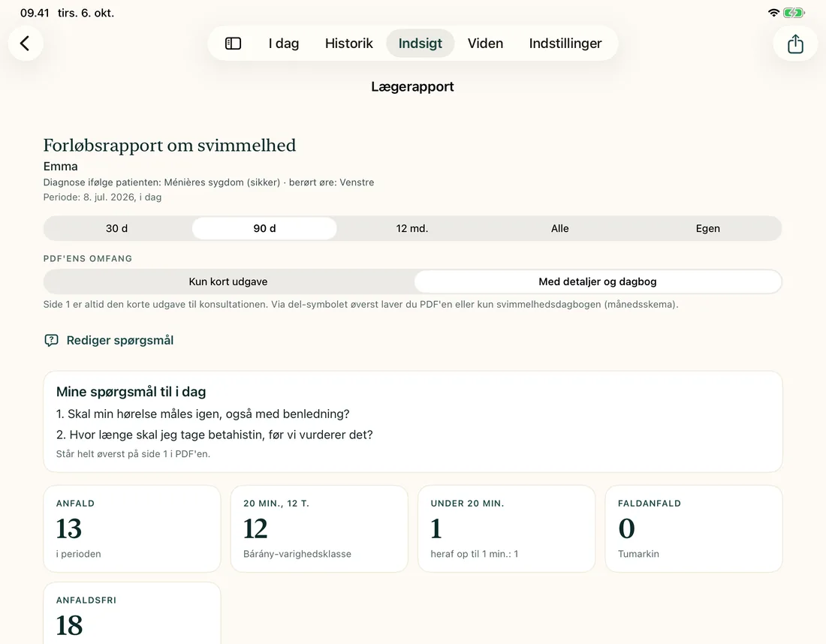Select Kun kort udgave PDF scope
The height and width of the screenshot is (644, 826).
(228, 281)
